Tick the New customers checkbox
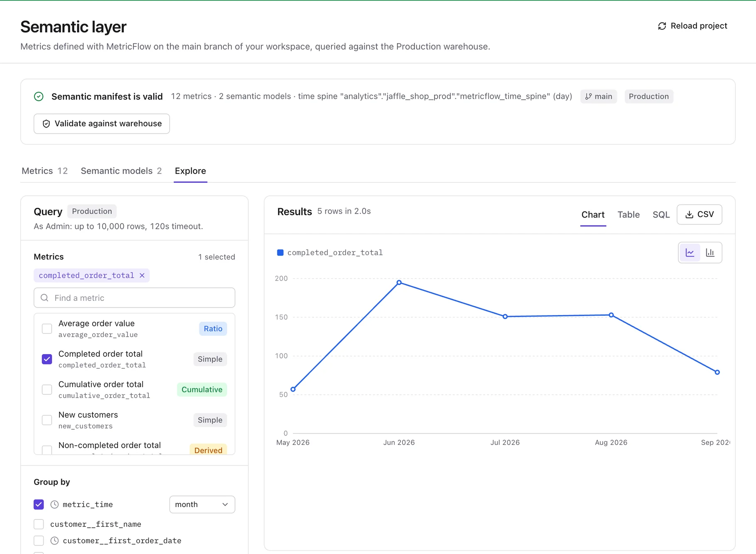The image size is (756, 554). [47, 420]
